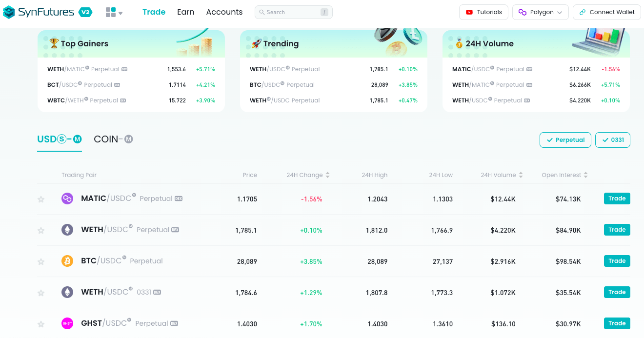The height and width of the screenshot is (338, 644).
Task: Click the V2 version badge
Action: tap(85, 12)
